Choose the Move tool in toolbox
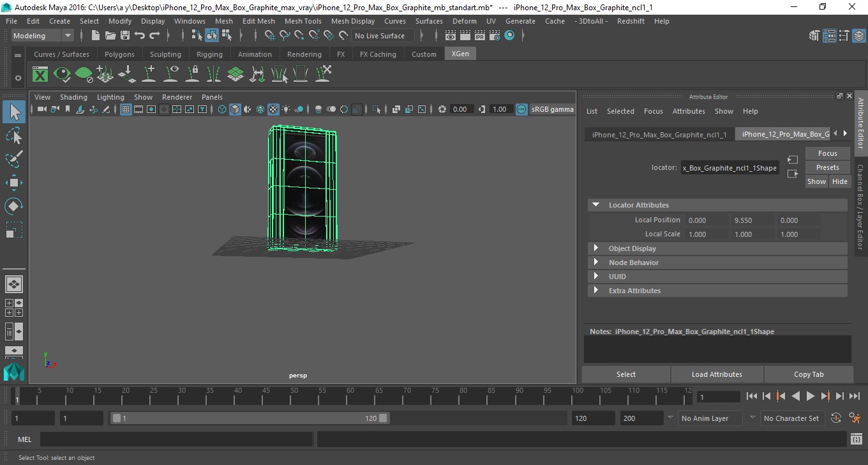Viewport: 868px width, 465px height. coord(14,183)
